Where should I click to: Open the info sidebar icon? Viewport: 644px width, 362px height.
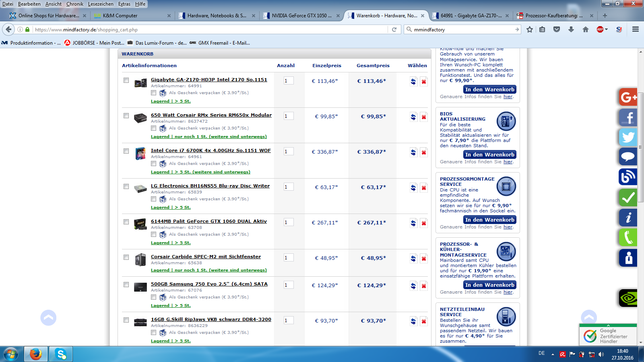click(628, 218)
